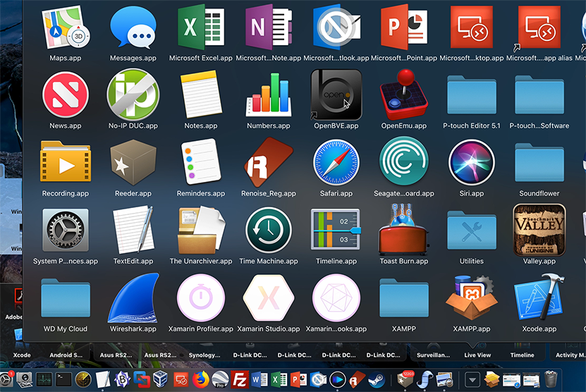The width and height of the screenshot is (586, 392).
Task: Open the P-touch Editor 5.1 folder
Action: (x=471, y=95)
